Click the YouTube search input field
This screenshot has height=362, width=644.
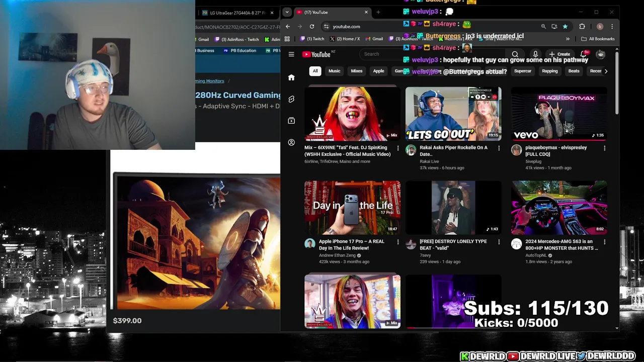433,54
